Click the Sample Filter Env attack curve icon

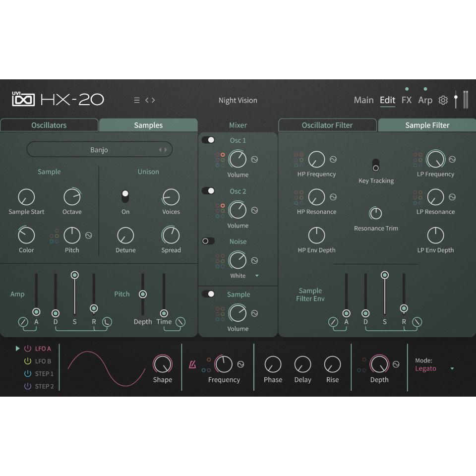click(333, 322)
